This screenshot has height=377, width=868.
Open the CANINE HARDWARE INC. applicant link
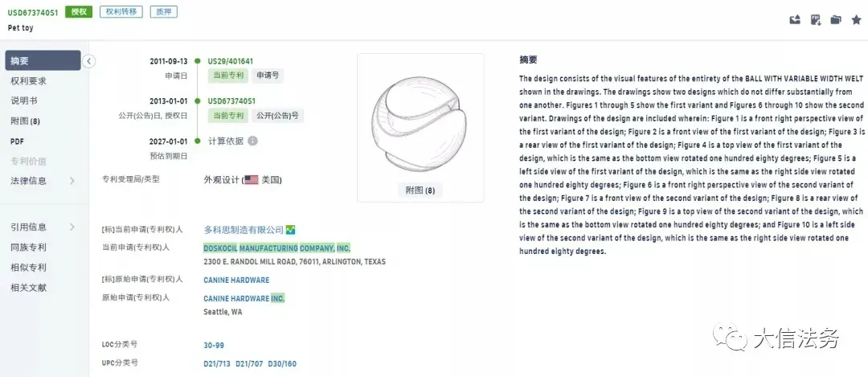244,298
